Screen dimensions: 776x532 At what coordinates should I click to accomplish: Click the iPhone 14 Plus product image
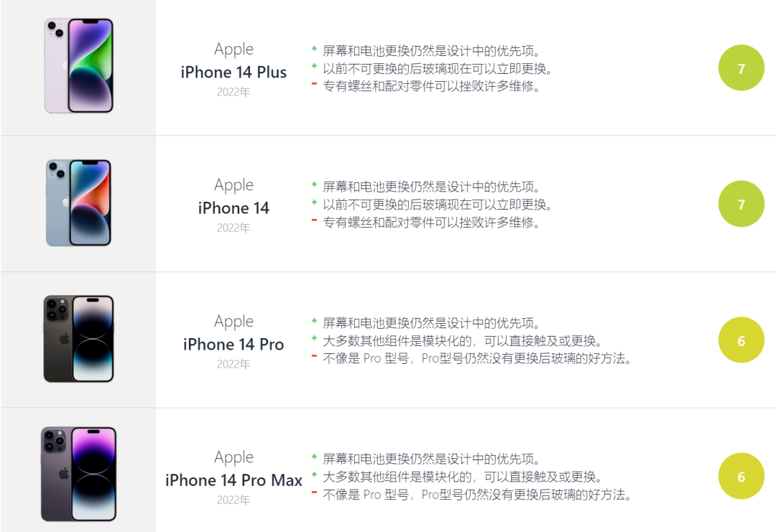click(79, 66)
